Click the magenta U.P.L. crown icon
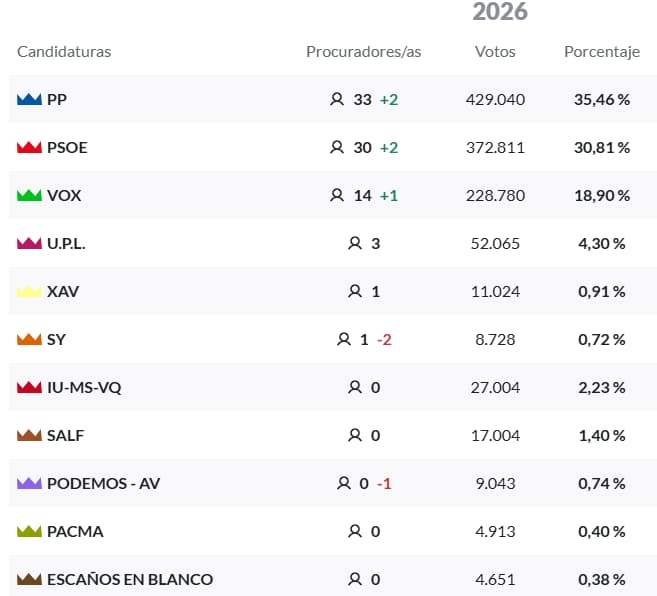Image resolution: width=657 pixels, height=596 pixels. click(29, 244)
